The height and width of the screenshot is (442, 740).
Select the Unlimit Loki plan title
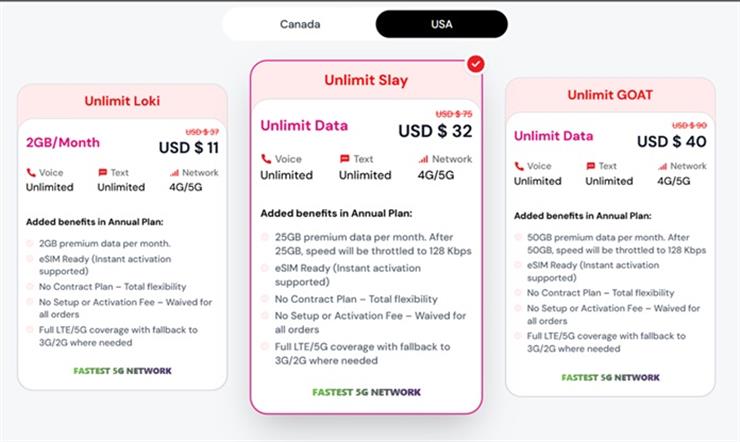121,100
